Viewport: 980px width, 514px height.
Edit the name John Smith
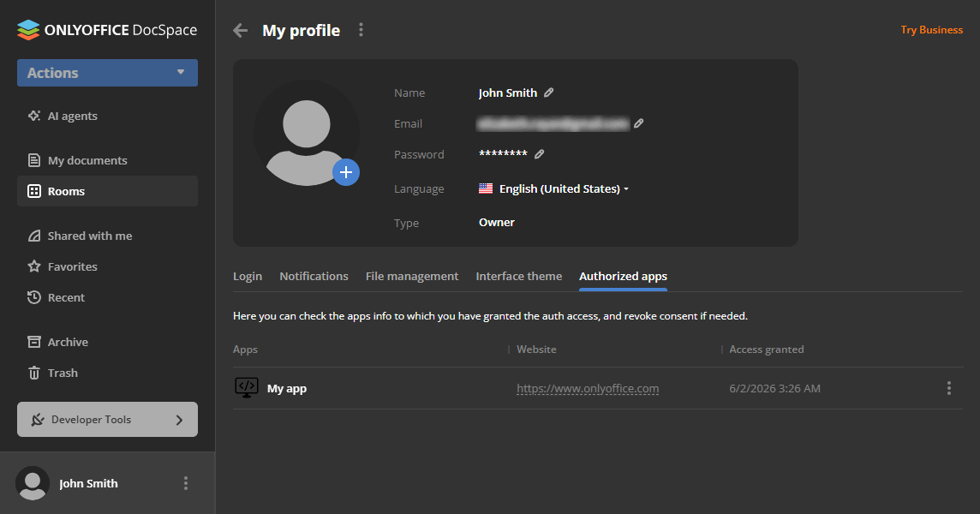pos(549,93)
